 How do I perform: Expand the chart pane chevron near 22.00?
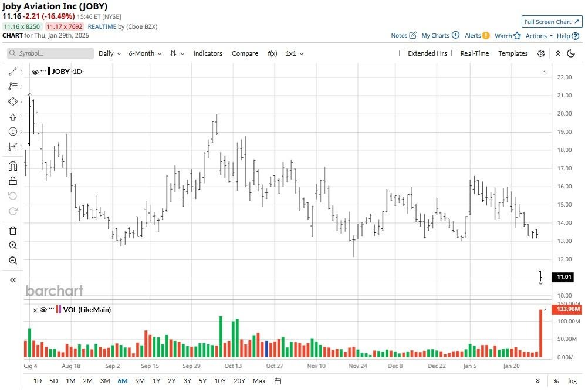(545, 72)
